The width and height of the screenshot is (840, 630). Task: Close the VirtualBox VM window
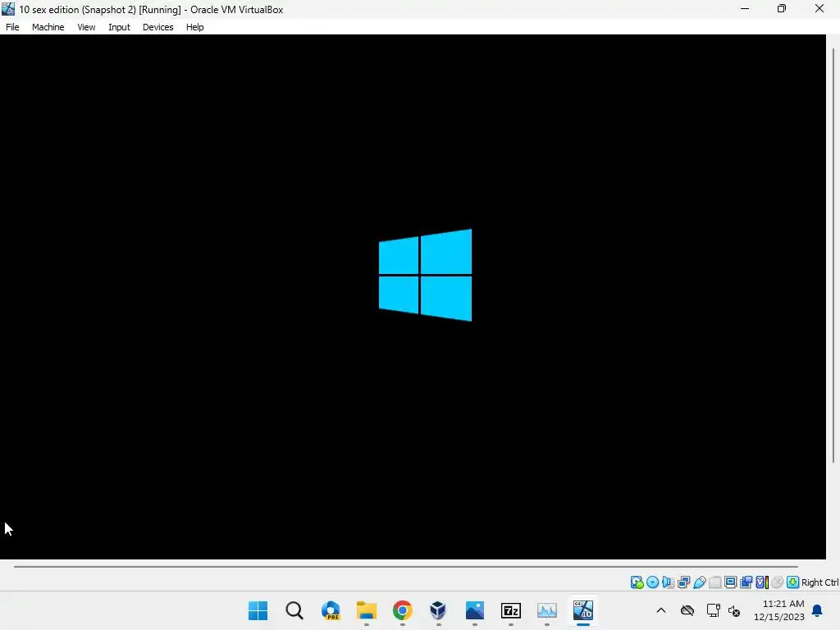point(819,9)
